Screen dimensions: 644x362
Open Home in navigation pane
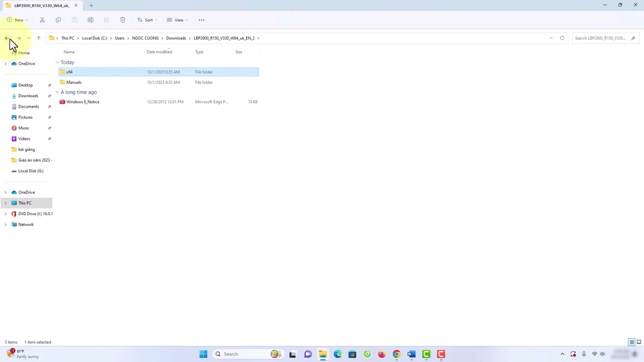click(x=24, y=53)
